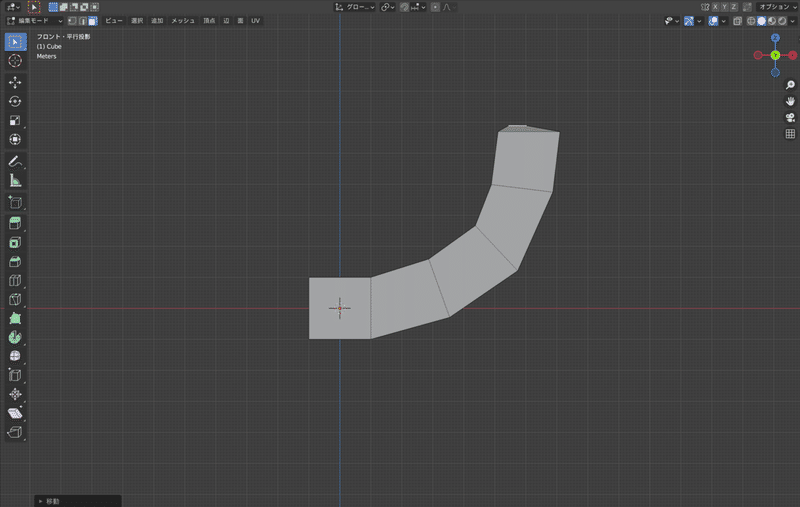Activate the Extrude Region tool
The width and height of the screenshot is (800, 507).
[x=15, y=223]
